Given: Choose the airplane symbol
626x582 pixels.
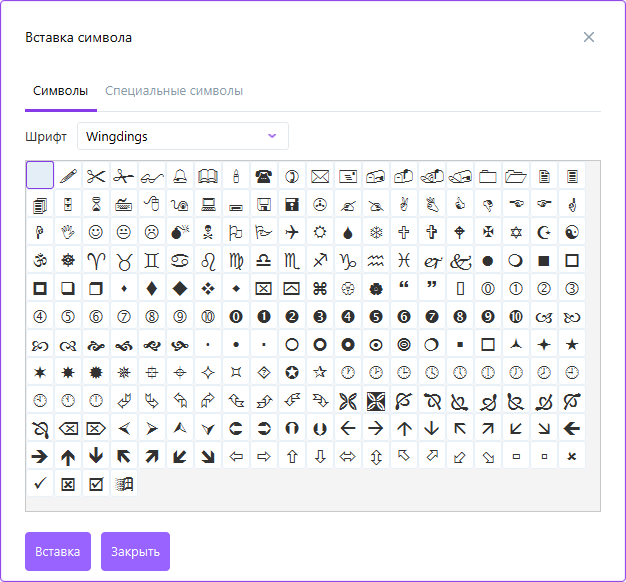Looking at the screenshot, I should 291,232.
